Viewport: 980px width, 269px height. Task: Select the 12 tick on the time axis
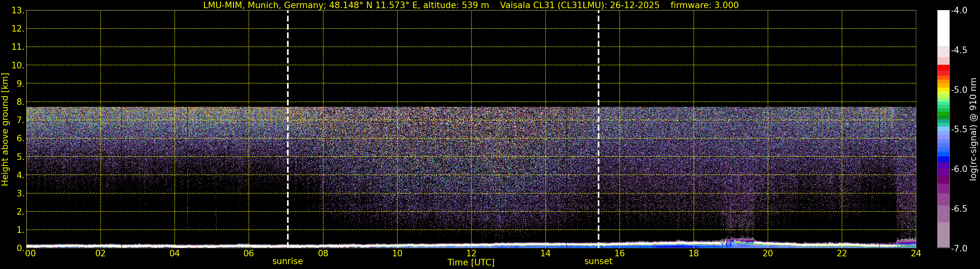point(471,253)
